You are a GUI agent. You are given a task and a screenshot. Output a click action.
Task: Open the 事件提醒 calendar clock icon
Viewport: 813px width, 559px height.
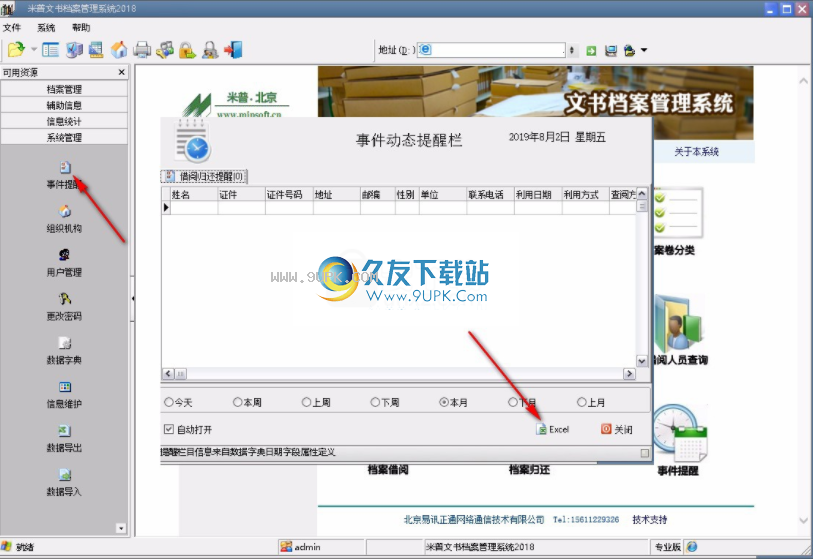[680, 434]
